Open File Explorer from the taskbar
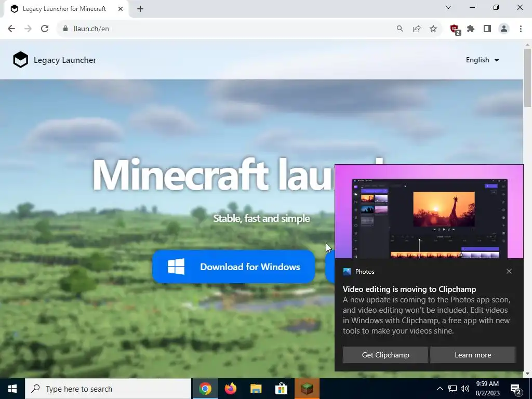 click(x=256, y=389)
